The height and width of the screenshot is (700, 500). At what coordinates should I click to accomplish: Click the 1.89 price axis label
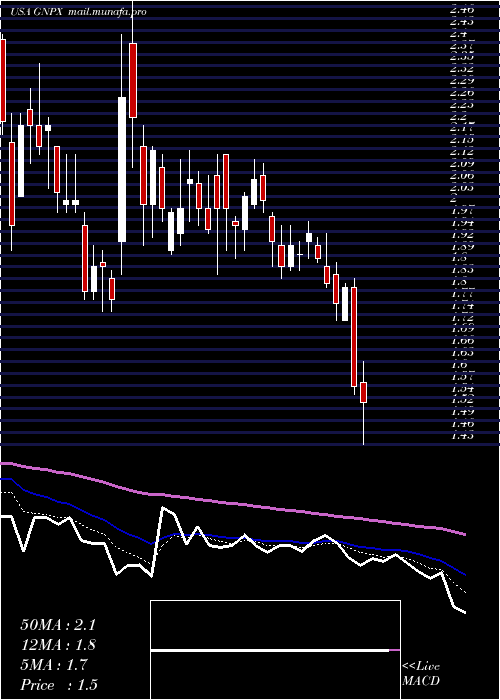coord(462,246)
